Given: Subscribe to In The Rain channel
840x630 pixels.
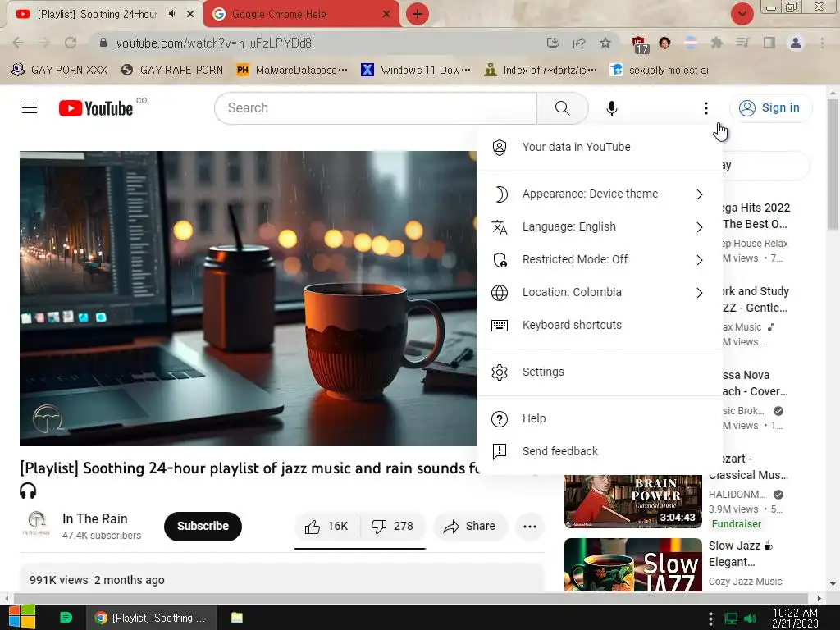Looking at the screenshot, I should point(203,526).
